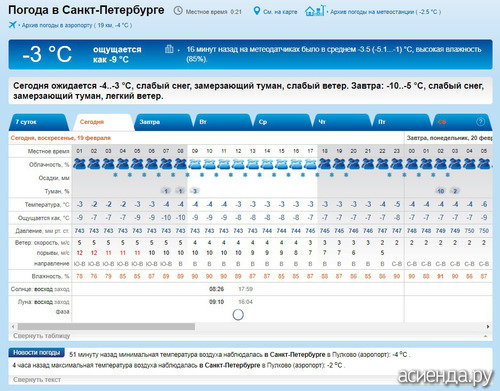
Task: Click the full moon phase icon
Action: point(238,314)
